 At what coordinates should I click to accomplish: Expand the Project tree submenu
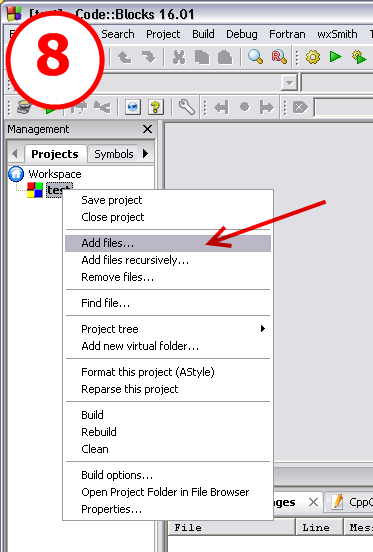(x=263, y=328)
